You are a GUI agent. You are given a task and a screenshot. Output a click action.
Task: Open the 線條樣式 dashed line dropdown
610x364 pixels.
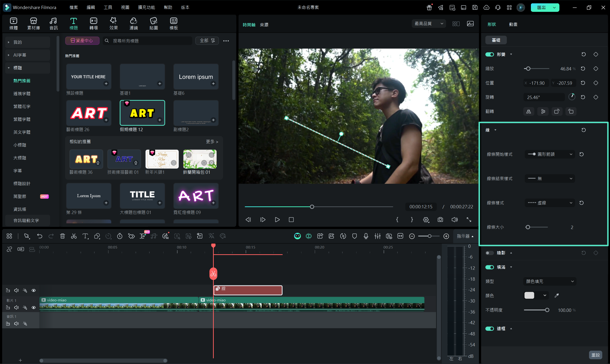point(550,203)
